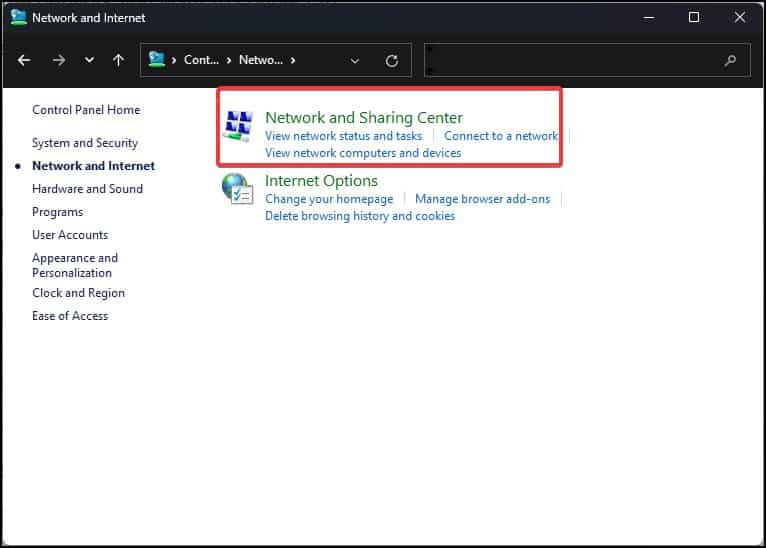Click the Back navigation arrow
This screenshot has height=548, width=766.
pos(23,61)
